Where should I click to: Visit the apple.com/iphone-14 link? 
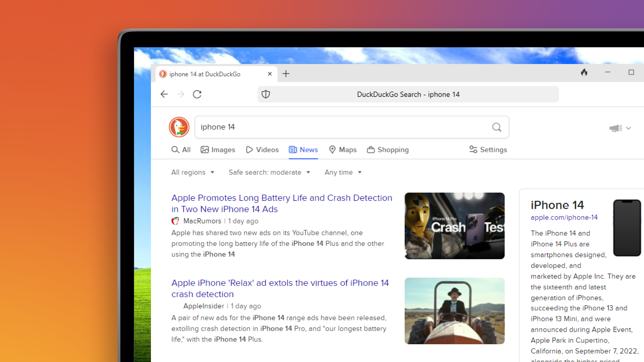(x=565, y=217)
